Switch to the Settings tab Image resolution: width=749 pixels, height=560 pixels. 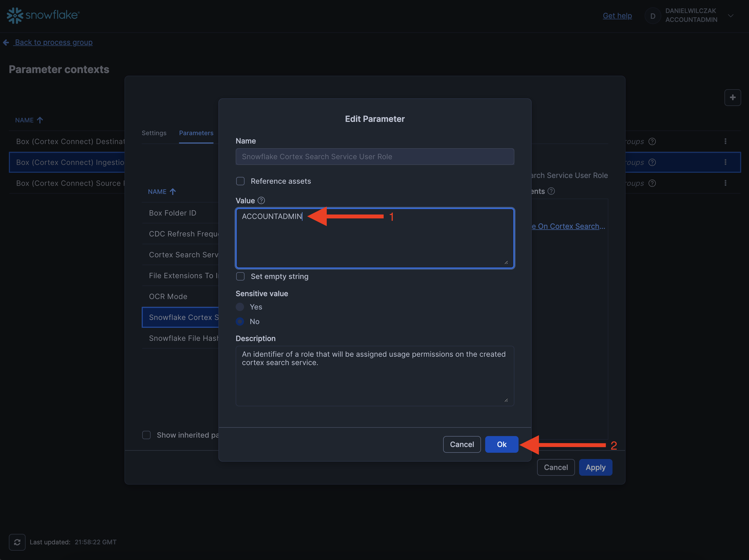(154, 133)
